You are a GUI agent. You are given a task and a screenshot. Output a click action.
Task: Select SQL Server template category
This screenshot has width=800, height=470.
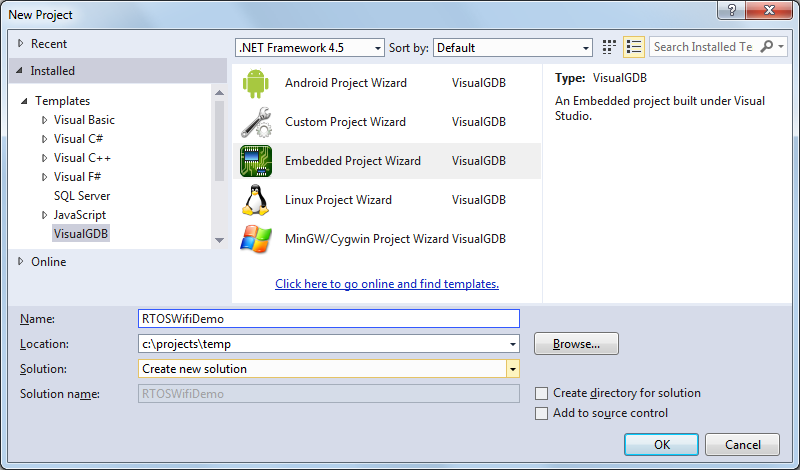[82, 196]
